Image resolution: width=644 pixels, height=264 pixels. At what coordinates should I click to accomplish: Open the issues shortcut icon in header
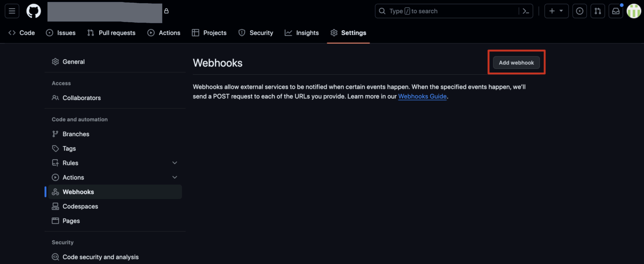[579, 11]
